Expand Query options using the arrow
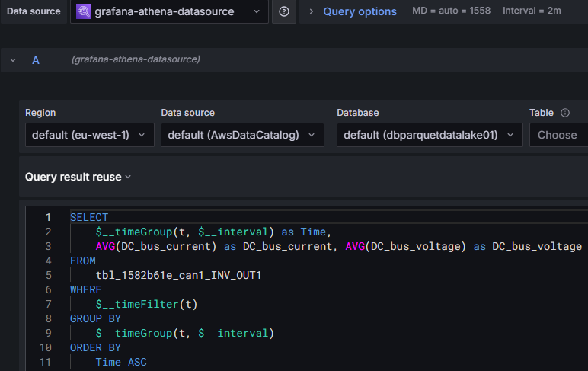Screen dimensions: 588x371 (311, 11)
